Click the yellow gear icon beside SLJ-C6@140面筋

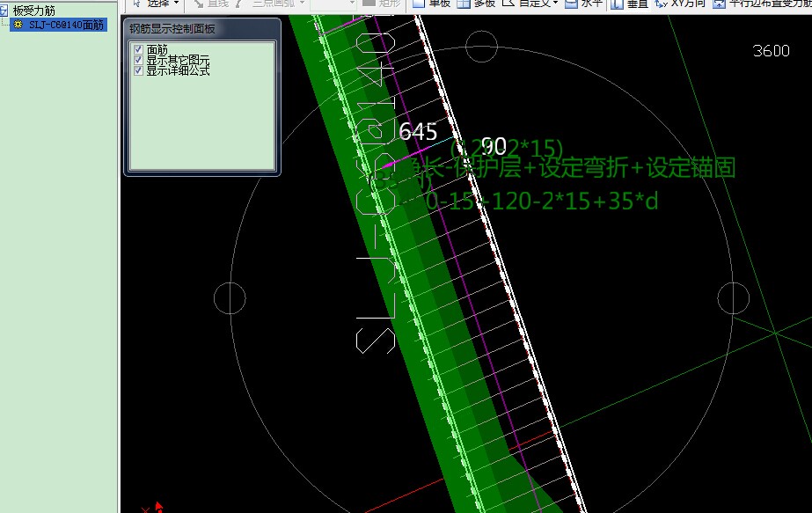tap(18, 25)
